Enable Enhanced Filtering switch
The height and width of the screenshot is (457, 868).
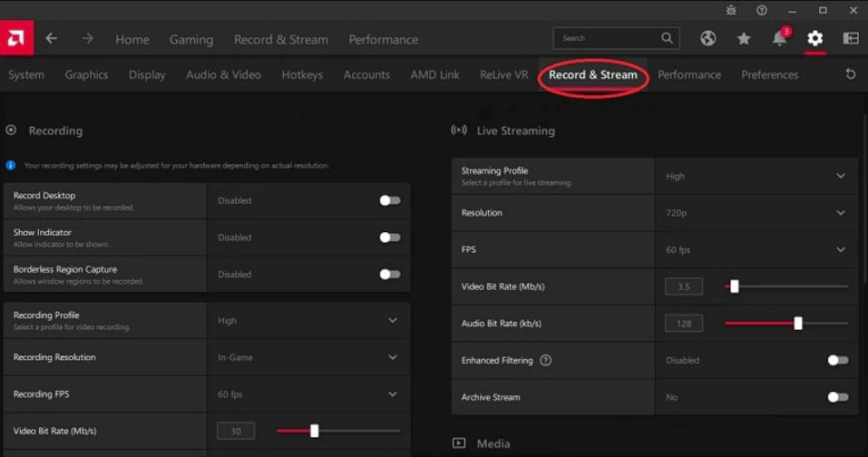click(x=837, y=360)
